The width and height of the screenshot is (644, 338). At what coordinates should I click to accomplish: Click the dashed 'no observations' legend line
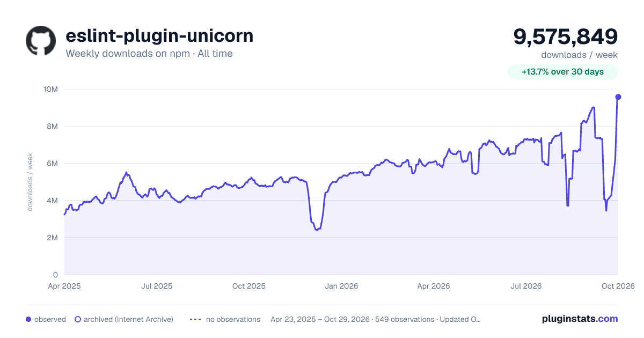pyautogui.click(x=195, y=319)
